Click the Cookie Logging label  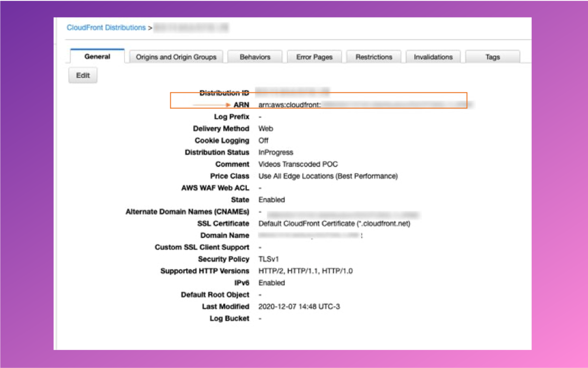tap(222, 140)
